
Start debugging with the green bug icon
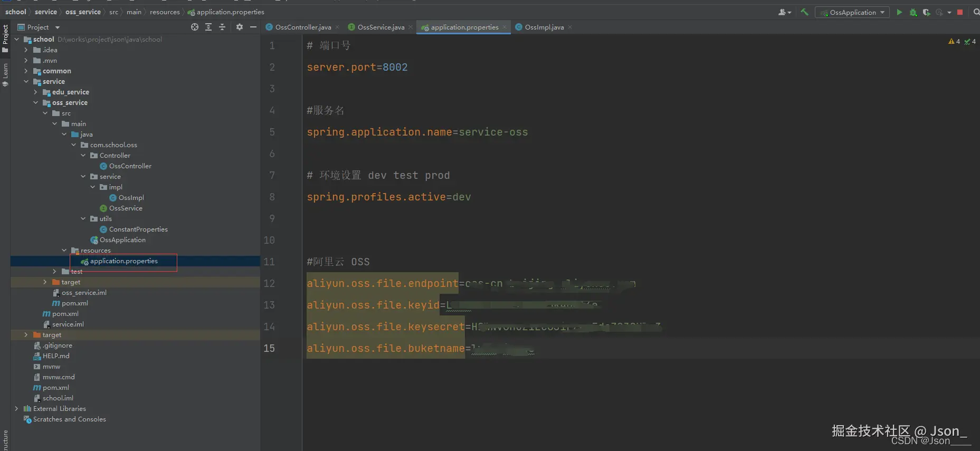pos(913,12)
